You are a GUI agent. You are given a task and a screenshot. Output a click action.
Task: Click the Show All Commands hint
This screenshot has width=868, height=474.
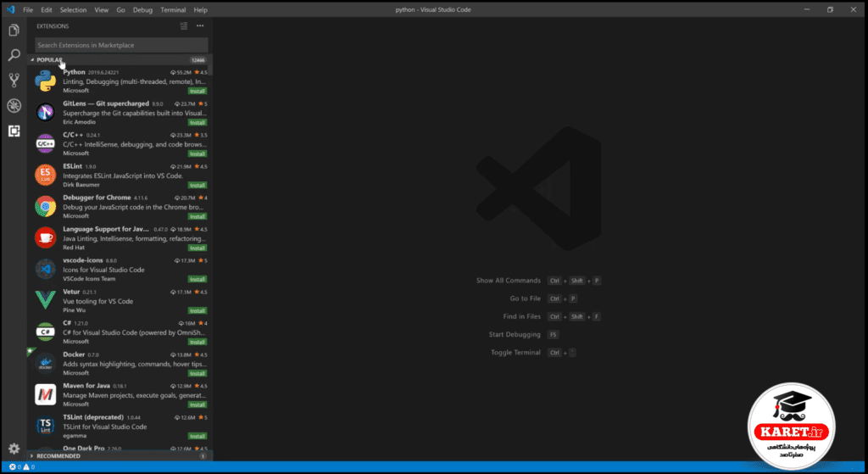coord(509,281)
